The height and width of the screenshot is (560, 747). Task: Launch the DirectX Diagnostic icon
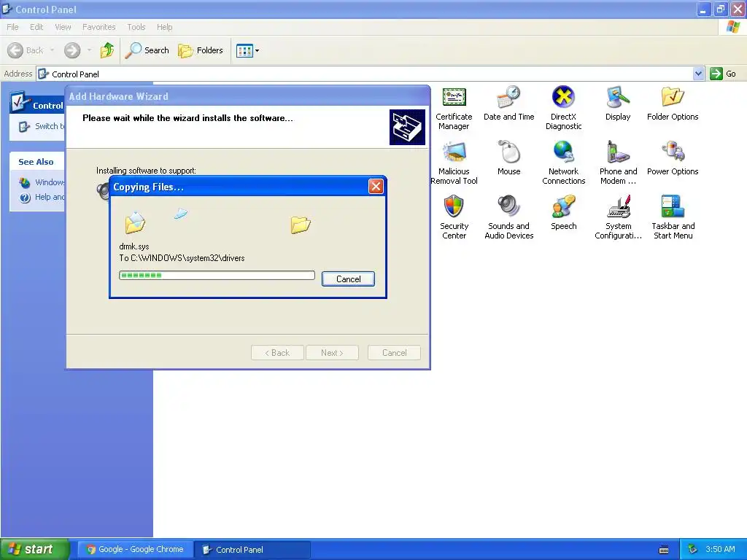[x=563, y=109]
